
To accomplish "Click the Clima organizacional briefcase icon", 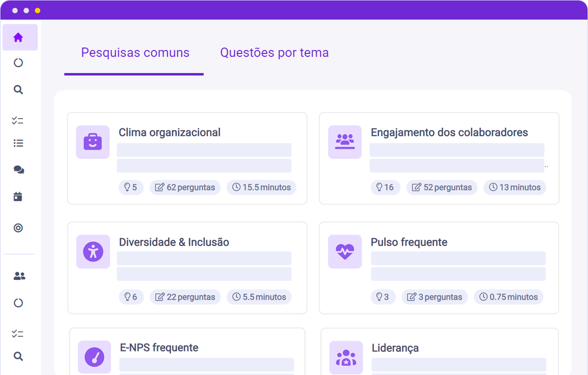I will [93, 142].
